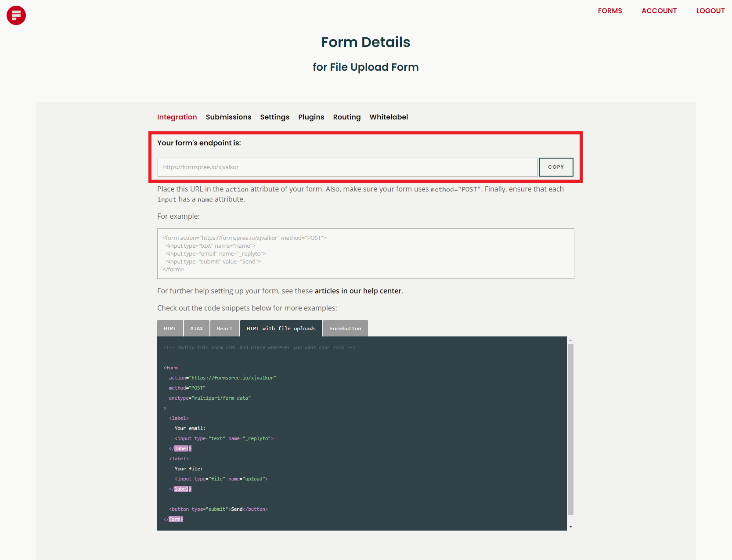Open the Settings tab

click(x=274, y=117)
